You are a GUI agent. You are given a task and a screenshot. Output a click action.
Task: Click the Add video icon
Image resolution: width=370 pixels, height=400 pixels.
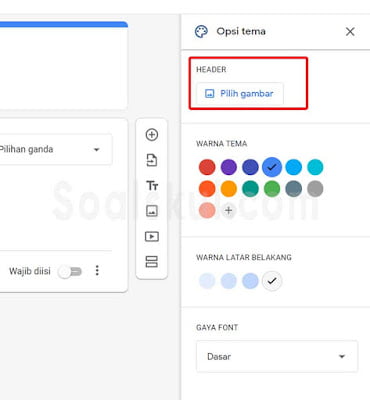point(152,236)
